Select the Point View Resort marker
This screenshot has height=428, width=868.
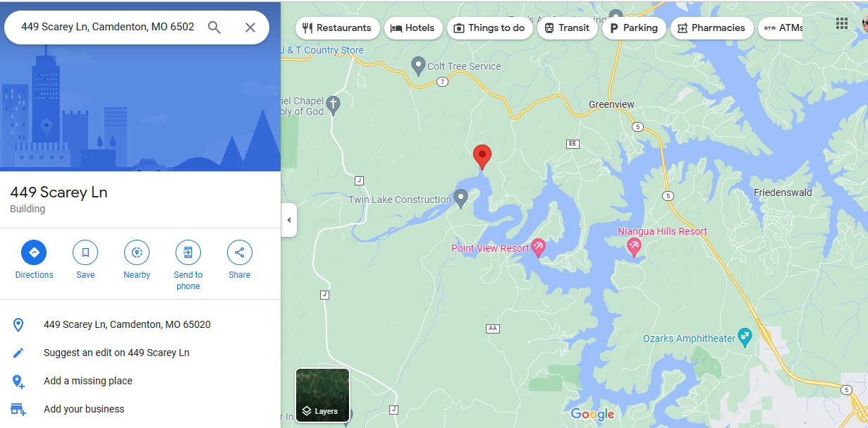(x=539, y=247)
